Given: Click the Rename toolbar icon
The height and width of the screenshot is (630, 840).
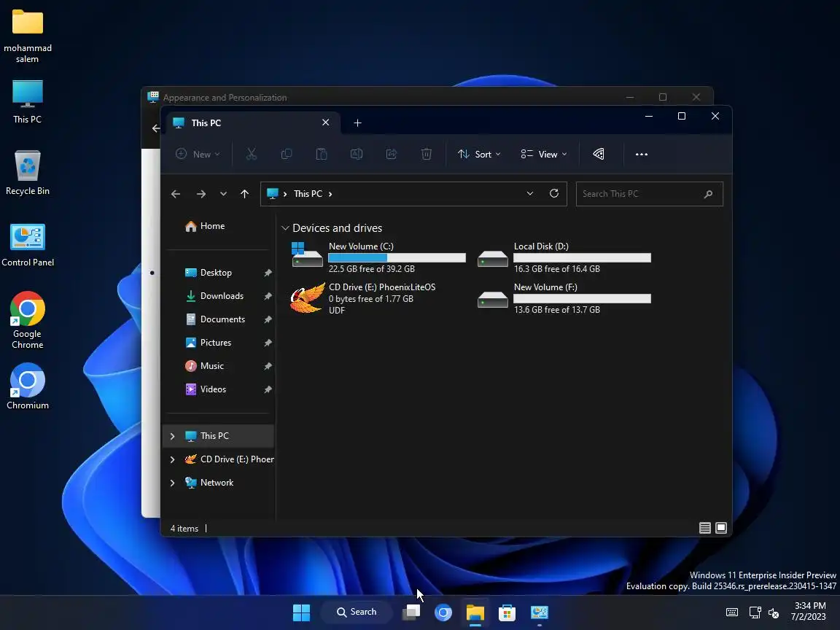Looking at the screenshot, I should [357, 155].
